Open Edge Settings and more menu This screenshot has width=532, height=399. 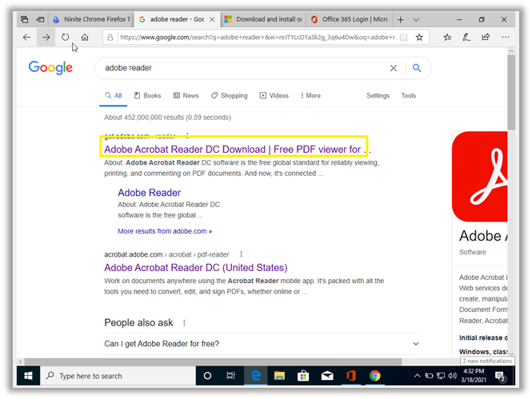click(x=505, y=37)
